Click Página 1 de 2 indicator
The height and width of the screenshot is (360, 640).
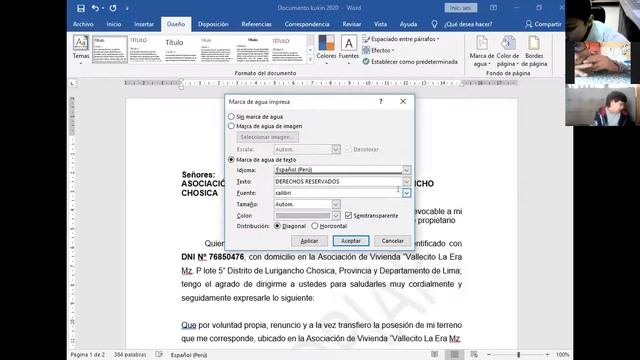pyautogui.click(x=88, y=355)
